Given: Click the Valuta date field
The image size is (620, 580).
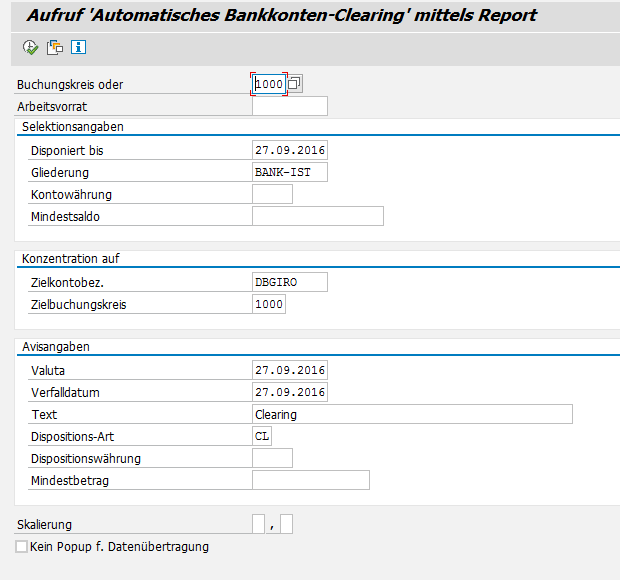Looking at the screenshot, I should pyautogui.click(x=289, y=370).
